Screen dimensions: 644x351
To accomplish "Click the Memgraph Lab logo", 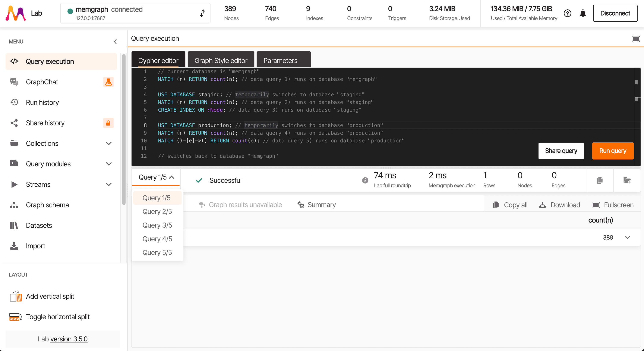I will [16, 13].
